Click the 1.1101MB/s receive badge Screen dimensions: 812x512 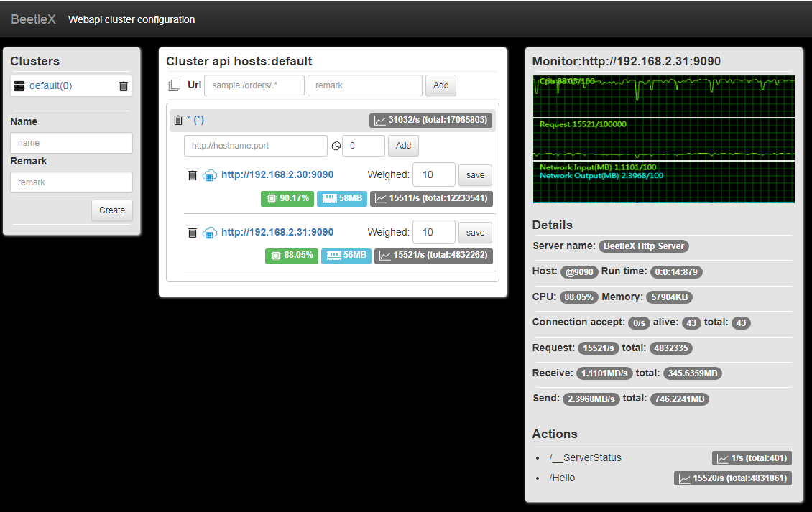604,373
